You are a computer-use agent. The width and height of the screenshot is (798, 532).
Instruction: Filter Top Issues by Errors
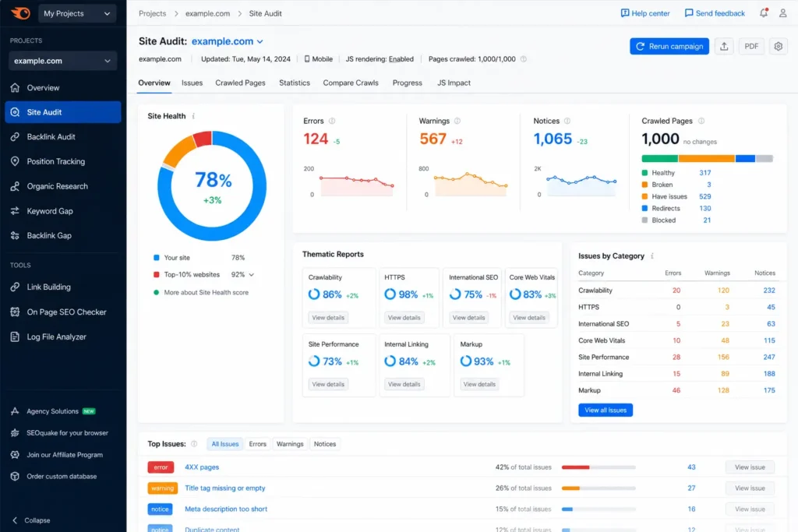tap(257, 444)
